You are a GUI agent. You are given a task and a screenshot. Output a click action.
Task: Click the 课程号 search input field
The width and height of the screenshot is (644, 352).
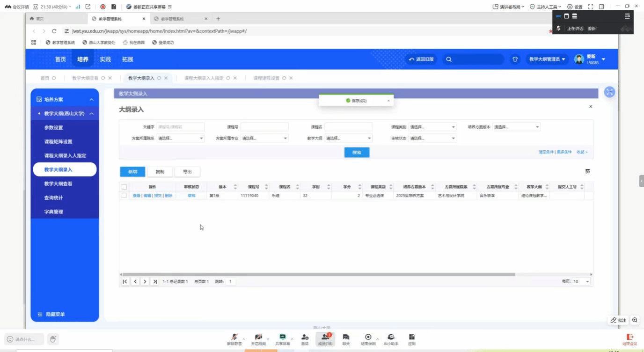point(264,127)
